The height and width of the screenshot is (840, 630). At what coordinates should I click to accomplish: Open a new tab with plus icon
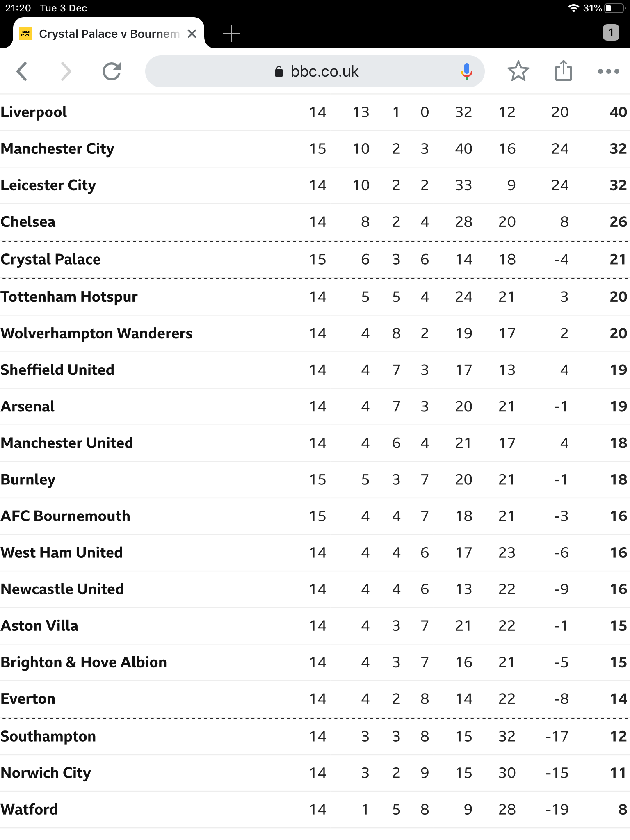pyautogui.click(x=231, y=34)
